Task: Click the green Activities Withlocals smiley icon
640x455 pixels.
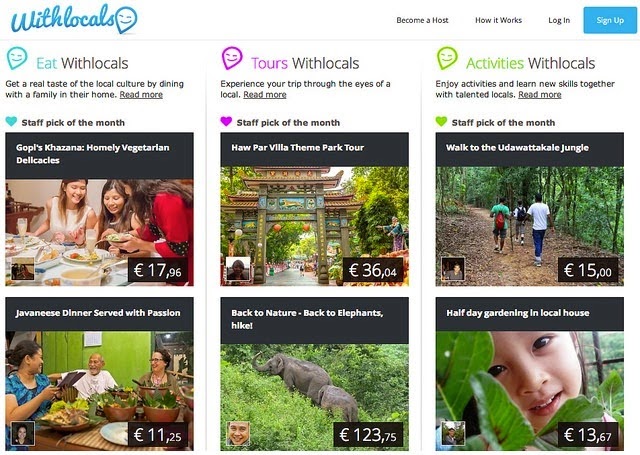Action: pyautogui.click(x=447, y=58)
